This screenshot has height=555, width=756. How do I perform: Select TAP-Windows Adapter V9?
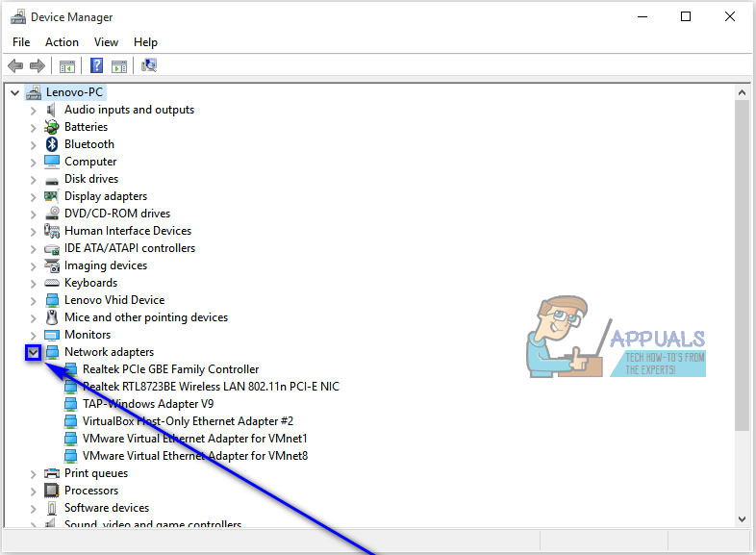pyautogui.click(x=148, y=404)
